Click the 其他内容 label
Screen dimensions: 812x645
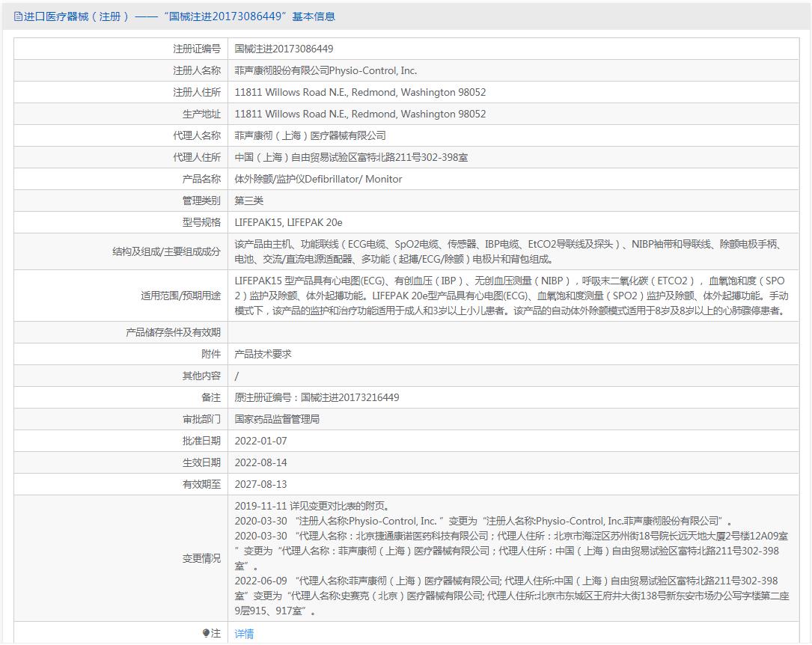tap(201, 376)
